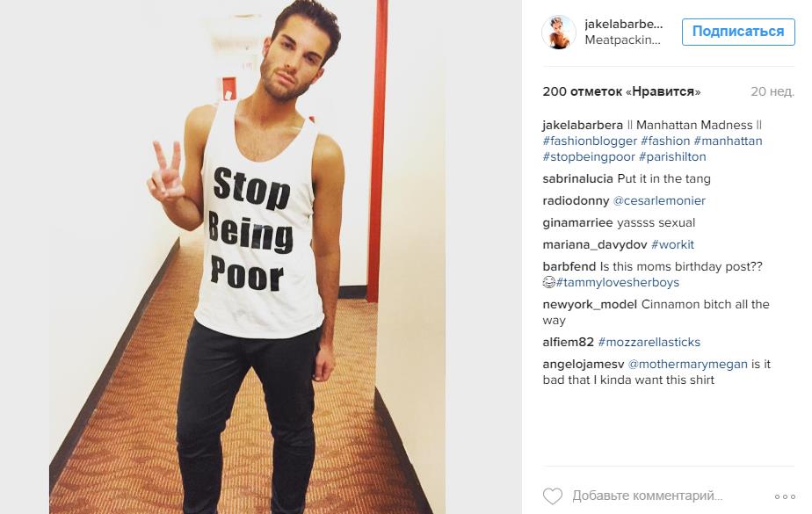This screenshot has height=514, width=812.
Task: Open the three-dots more options menu
Action: coord(785,496)
